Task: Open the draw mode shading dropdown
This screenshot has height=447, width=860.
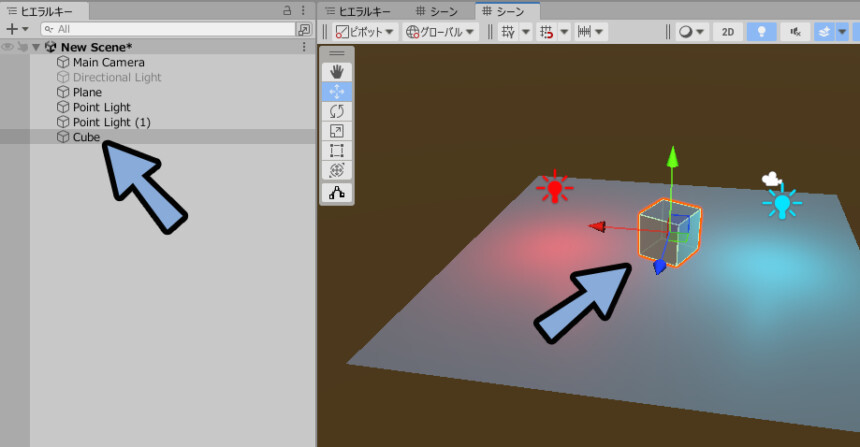Action: point(692,32)
